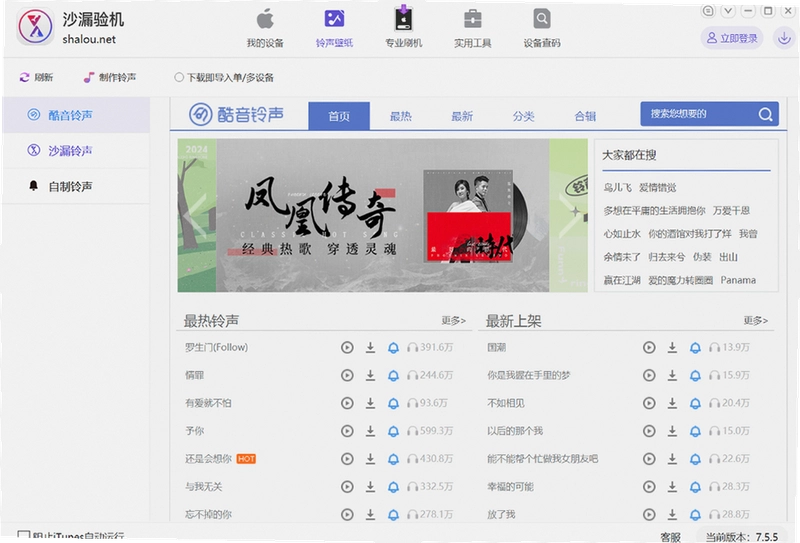Open the 设备查码 lookup
800x543 pixels.
click(x=542, y=30)
